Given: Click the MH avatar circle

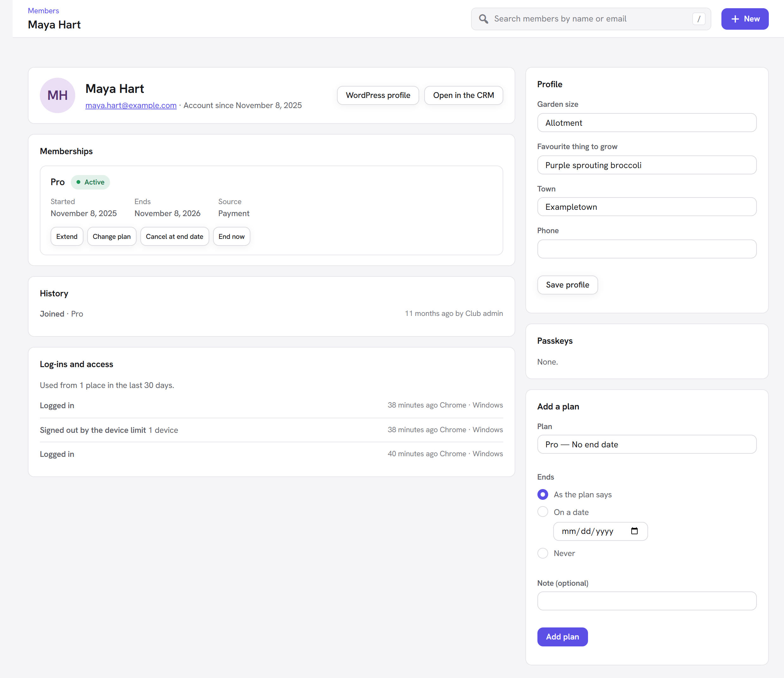Looking at the screenshot, I should [x=58, y=95].
